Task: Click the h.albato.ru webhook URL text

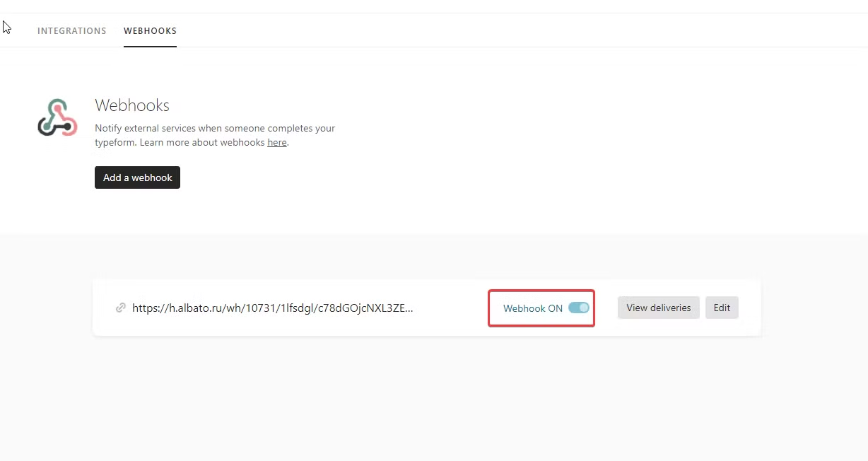Action: tap(272, 308)
